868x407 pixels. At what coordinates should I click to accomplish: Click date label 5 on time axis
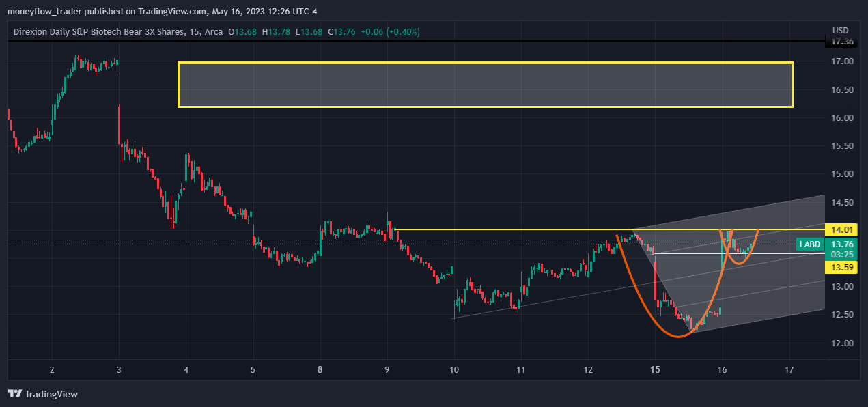click(x=253, y=369)
